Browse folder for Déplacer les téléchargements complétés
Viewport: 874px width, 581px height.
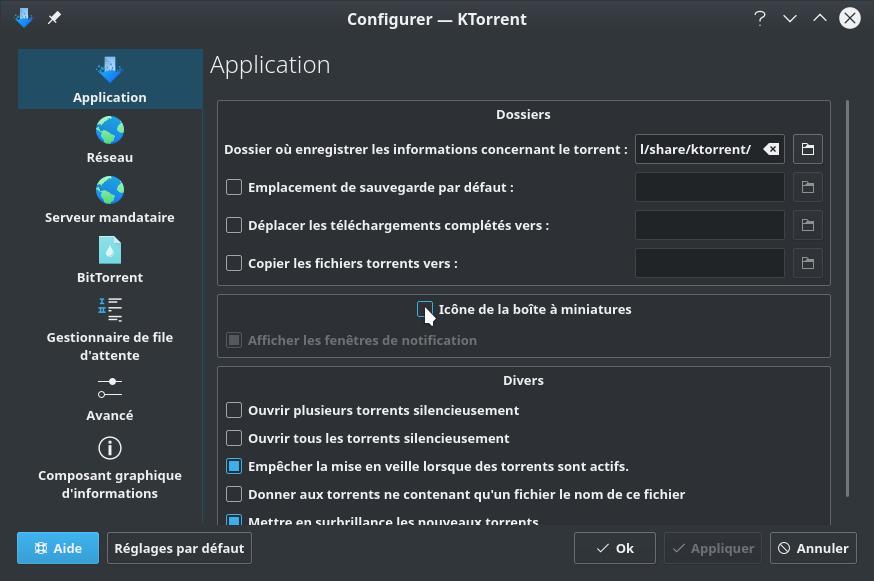pyautogui.click(x=808, y=225)
